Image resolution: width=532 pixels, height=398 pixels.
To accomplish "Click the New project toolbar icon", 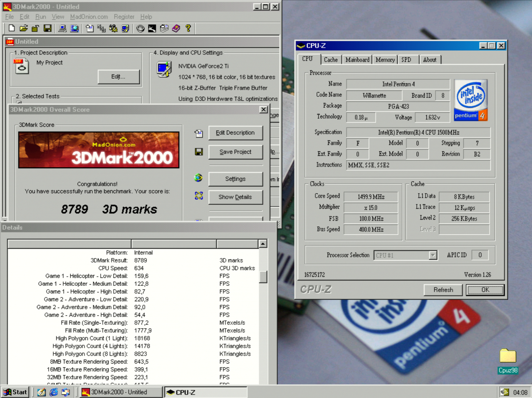I will 12,28.
